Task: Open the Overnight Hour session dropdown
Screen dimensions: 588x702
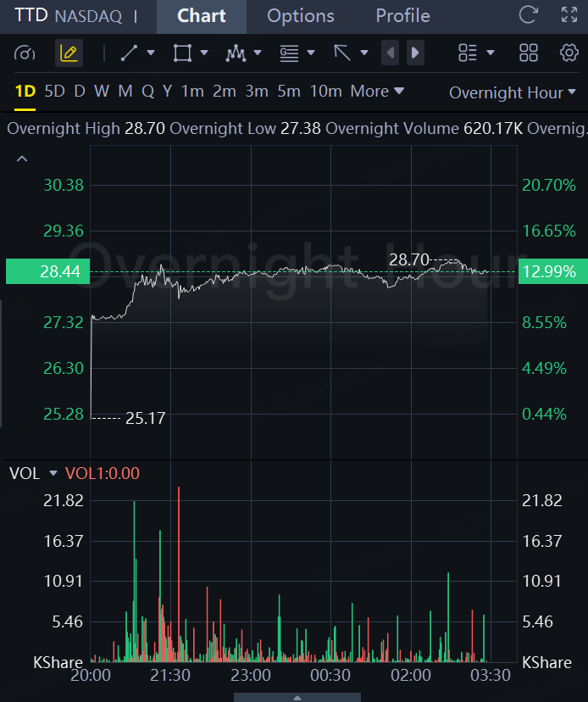Action: tap(513, 92)
